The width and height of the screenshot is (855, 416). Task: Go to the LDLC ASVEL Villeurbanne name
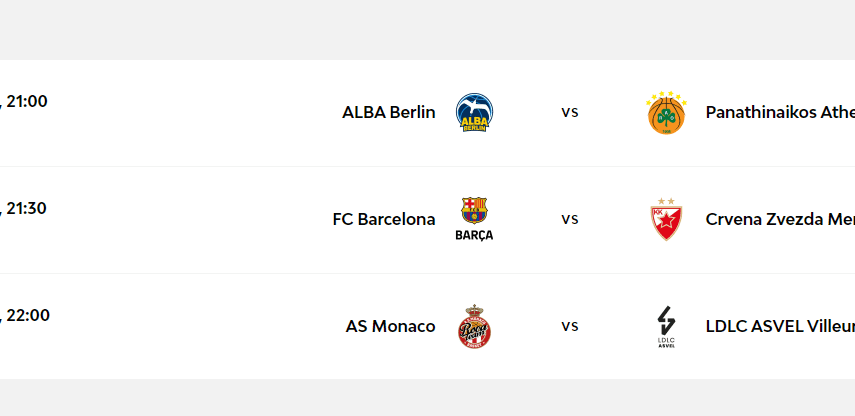tap(780, 326)
